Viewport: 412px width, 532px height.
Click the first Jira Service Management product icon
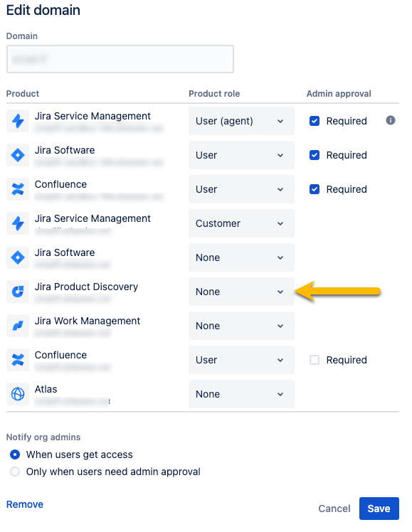pos(18,121)
